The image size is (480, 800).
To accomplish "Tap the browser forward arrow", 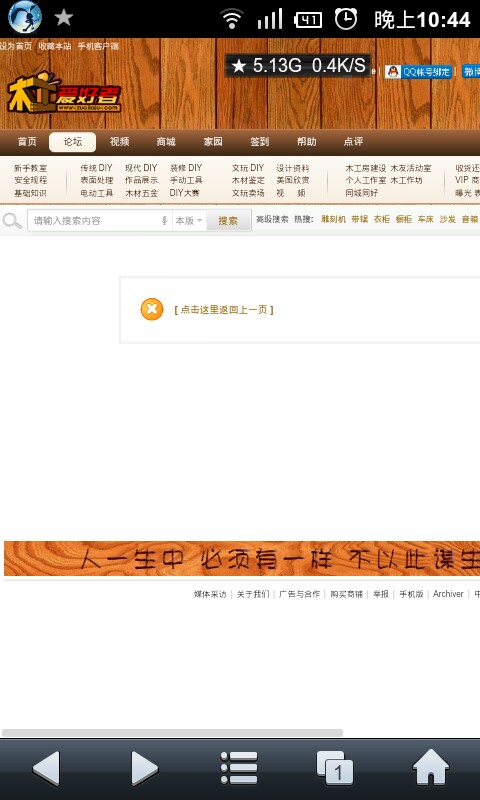I will [x=144, y=768].
